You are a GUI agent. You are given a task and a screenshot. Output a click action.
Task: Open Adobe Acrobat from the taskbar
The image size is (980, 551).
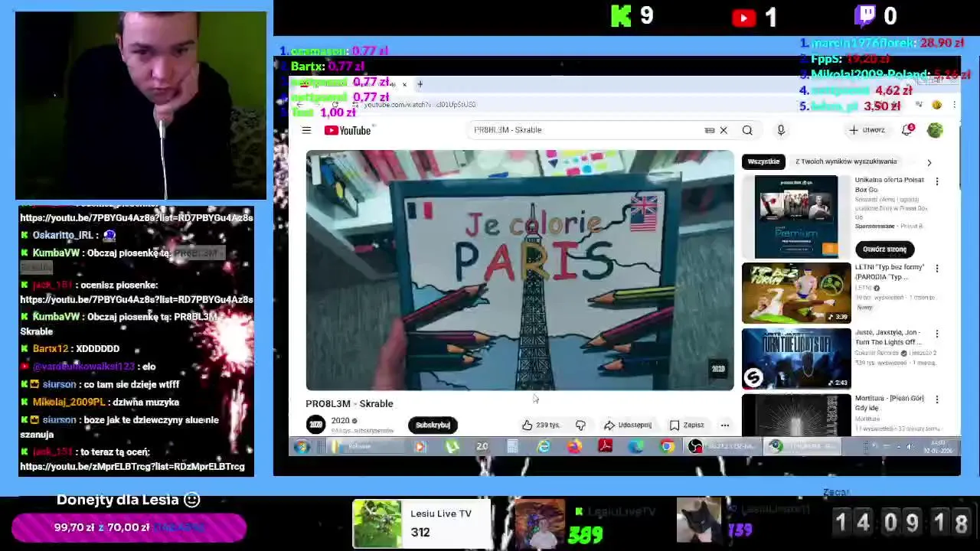pos(605,447)
